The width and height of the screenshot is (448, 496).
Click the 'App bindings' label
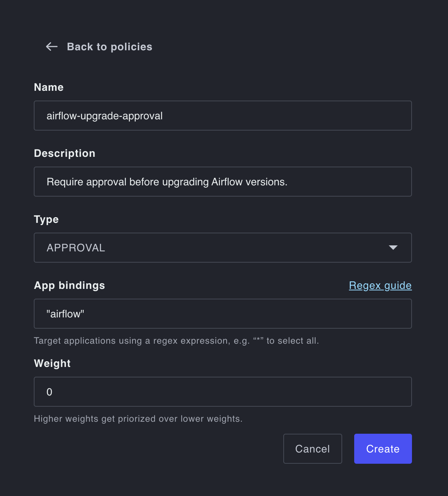click(x=69, y=286)
